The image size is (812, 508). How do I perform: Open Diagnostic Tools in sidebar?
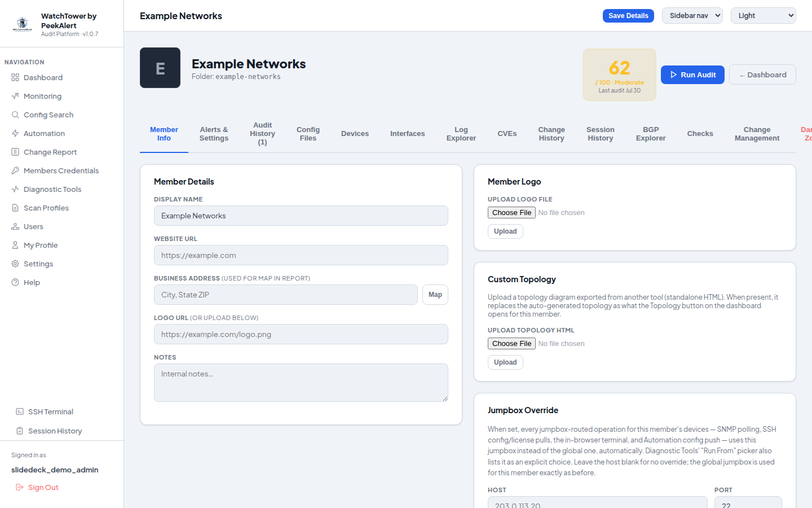62,189
